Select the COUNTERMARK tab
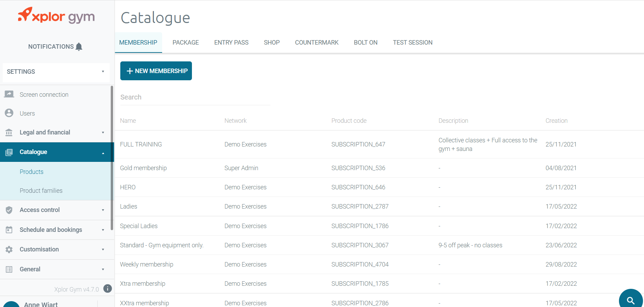 (x=317, y=43)
